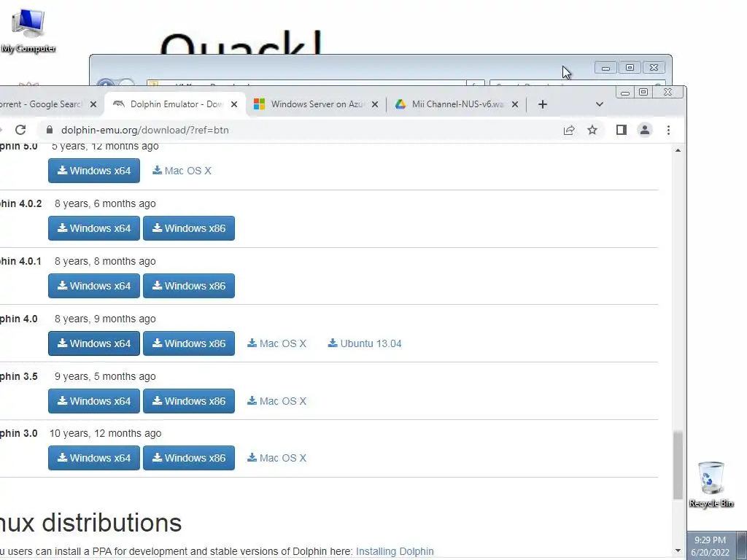
Task: Click the padlock site info icon
Action: point(50,130)
